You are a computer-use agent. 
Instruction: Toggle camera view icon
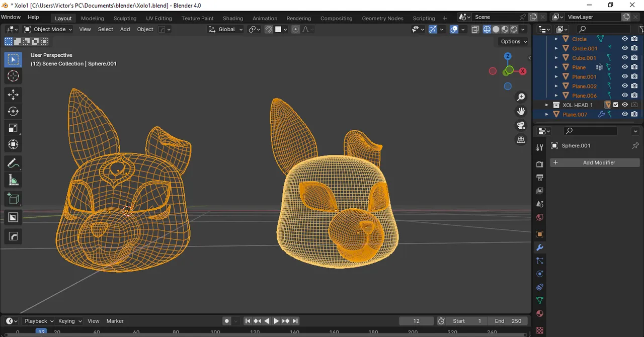(x=521, y=125)
